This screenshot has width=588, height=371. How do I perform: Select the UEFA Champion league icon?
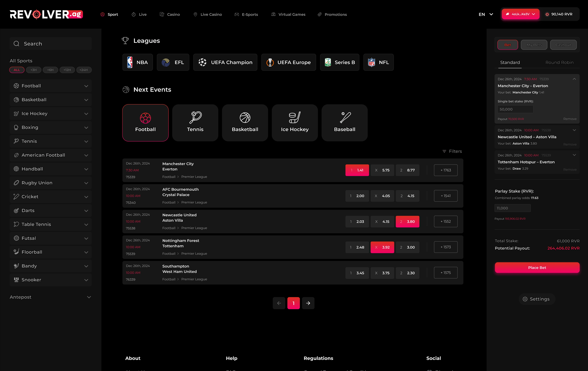pos(202,62)
